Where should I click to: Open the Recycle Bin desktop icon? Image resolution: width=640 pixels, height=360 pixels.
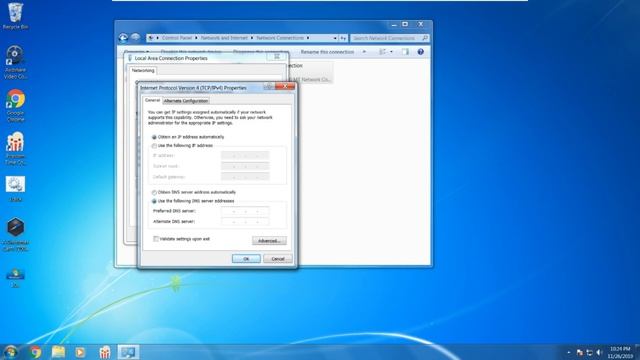[15, 16]
